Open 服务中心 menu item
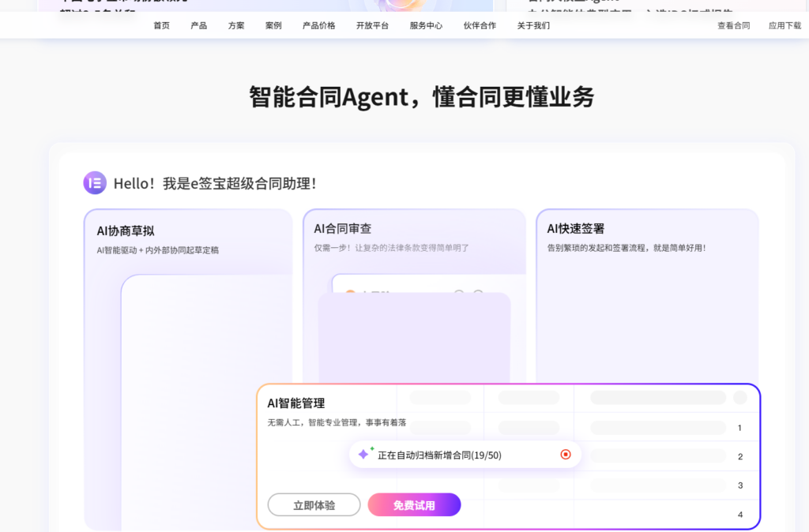The height and width of the screenshot is (532, 809). (426, 25)
